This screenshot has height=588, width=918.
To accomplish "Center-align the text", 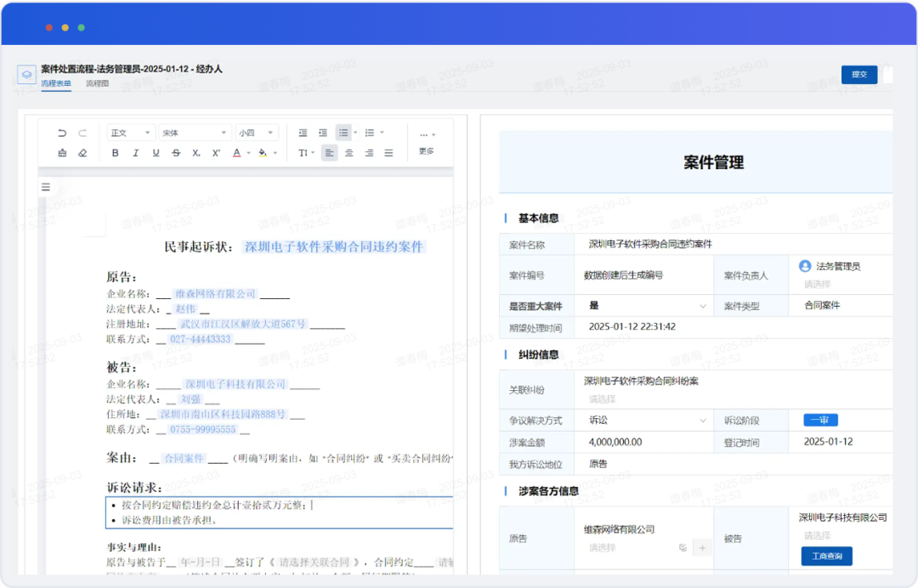I will pyautogui.click(x=349, y=153).
